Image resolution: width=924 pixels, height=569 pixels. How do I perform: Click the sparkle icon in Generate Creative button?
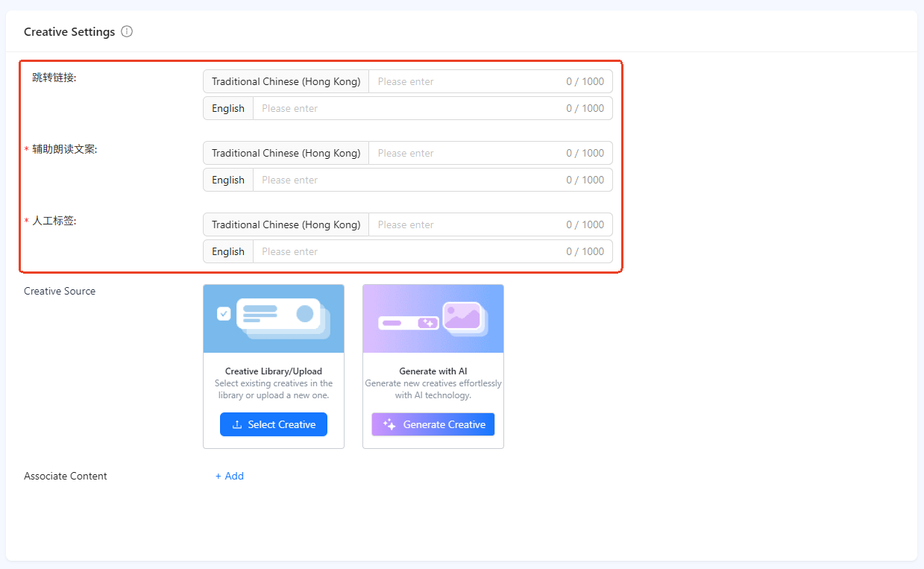click(x=389, y=424)
